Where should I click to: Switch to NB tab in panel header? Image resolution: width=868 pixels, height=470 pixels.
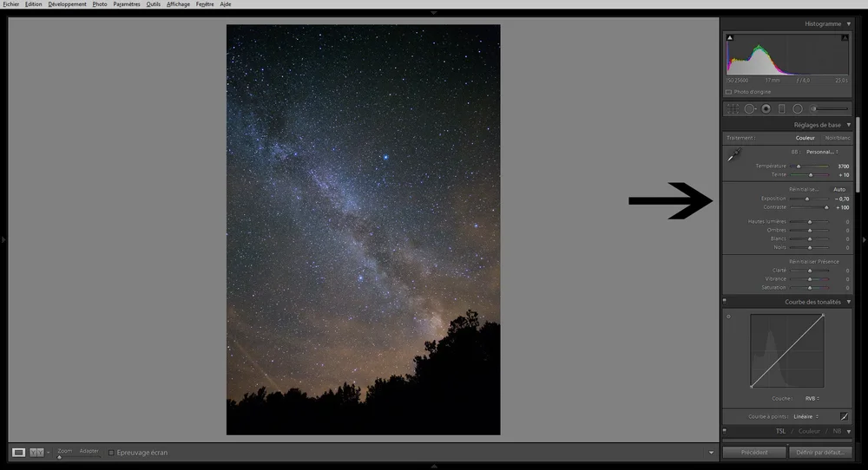[x=837, y=431]
